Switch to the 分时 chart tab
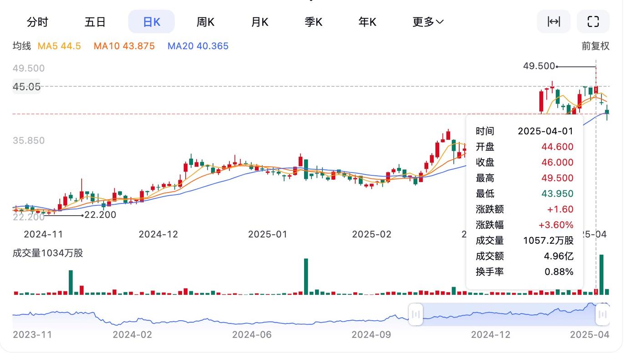 point(37,22)
